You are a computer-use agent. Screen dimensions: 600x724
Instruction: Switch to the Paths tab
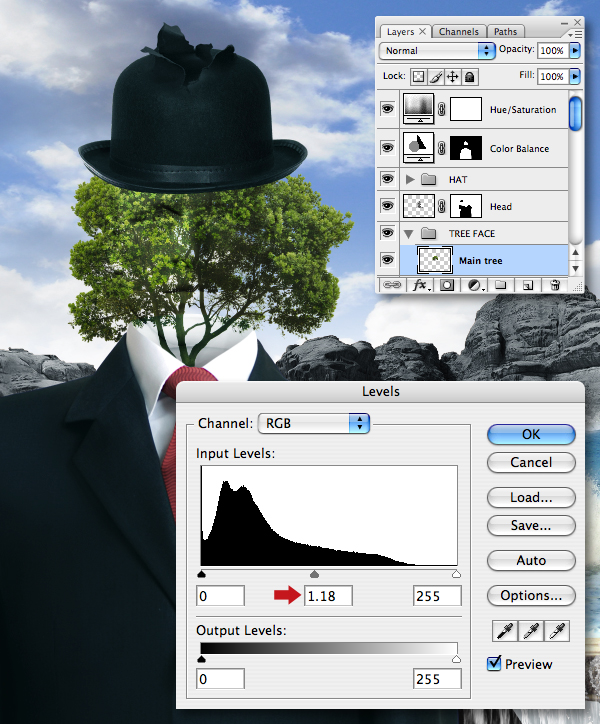(x=505, y=32)
